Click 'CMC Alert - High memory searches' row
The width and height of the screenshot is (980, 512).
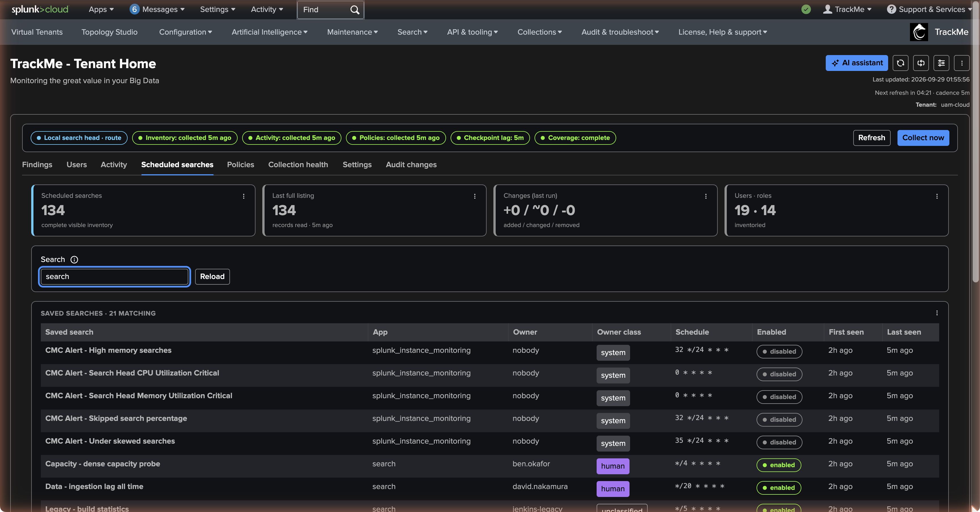pos(490,352)
